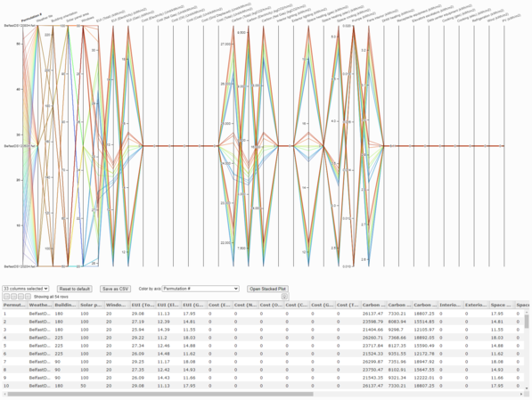Image resolution: width=532 pixels, height=400 pixels.
Task: Click the 'Carbon ...' first column header
Action: (373, 305)
